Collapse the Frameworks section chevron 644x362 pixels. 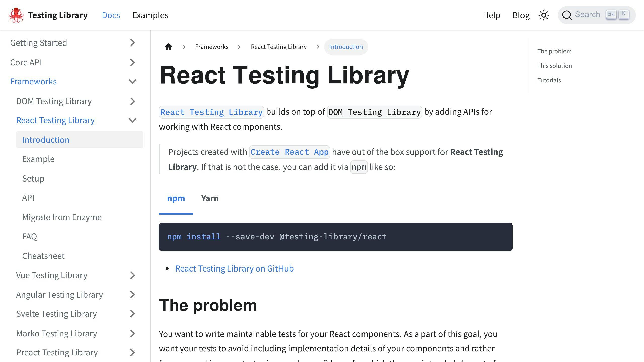click(x=132, y=81)
